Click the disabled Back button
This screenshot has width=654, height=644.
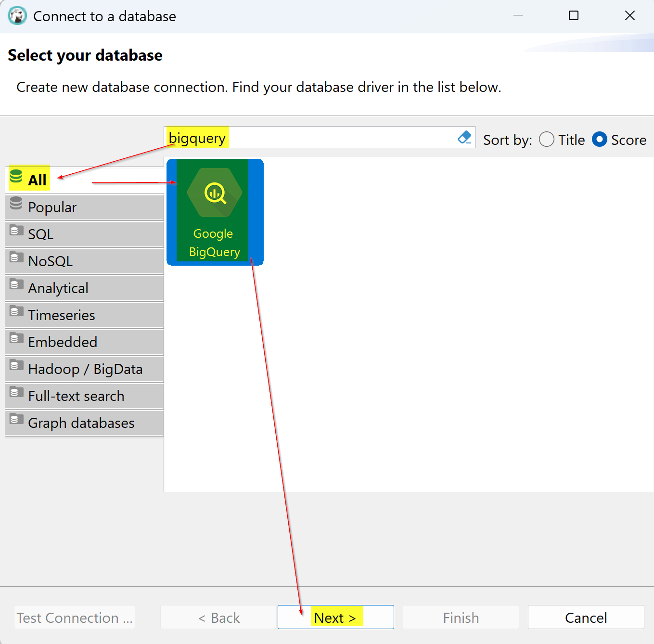click(x=219, y=617)
